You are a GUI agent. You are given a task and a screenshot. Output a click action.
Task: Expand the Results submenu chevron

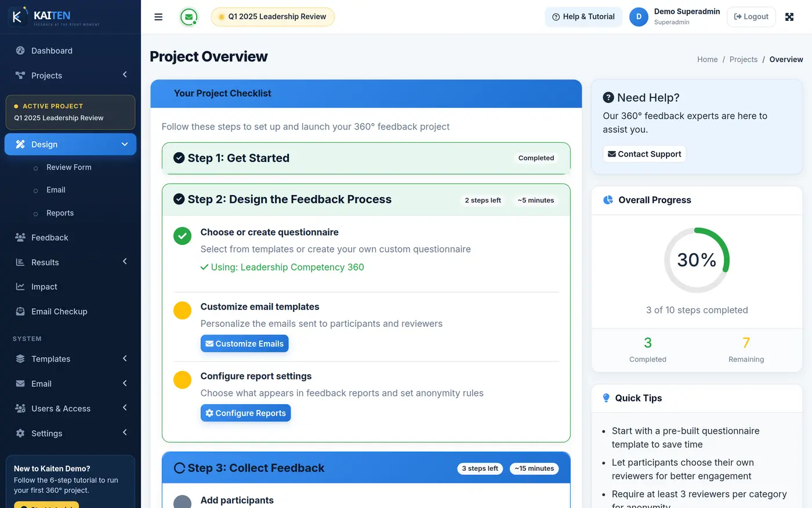coord(125,261)
